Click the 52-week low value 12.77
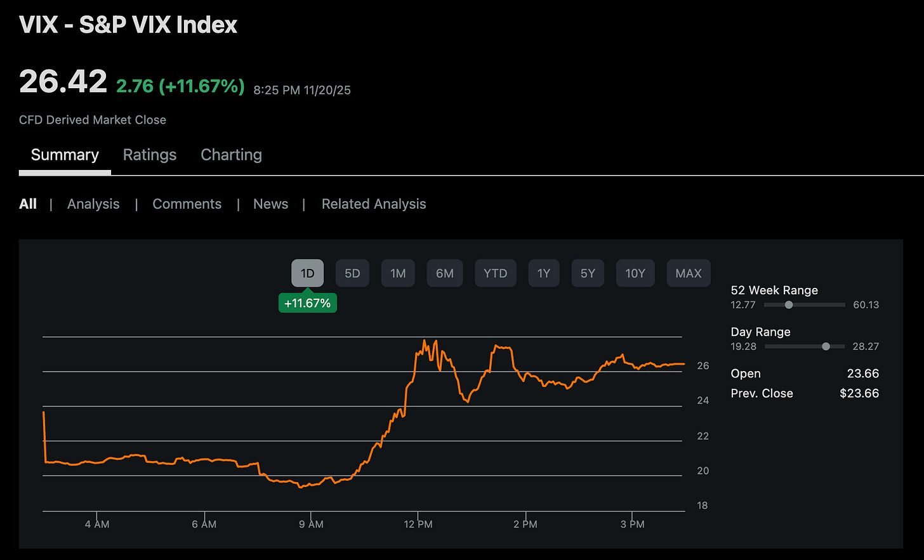 (x=743, y=305)
